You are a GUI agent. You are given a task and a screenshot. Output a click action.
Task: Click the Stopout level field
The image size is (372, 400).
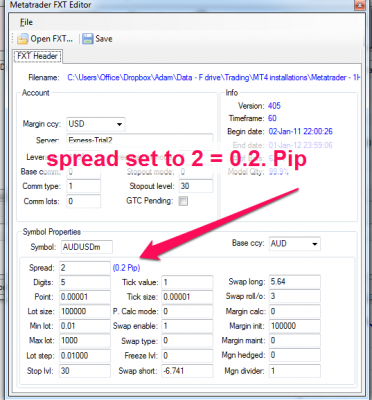pos(196,186)
